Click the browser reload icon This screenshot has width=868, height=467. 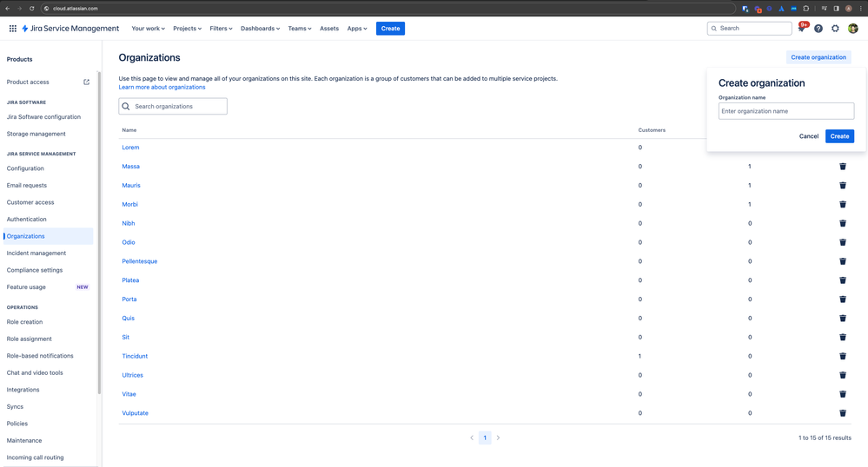pos(31,9)
